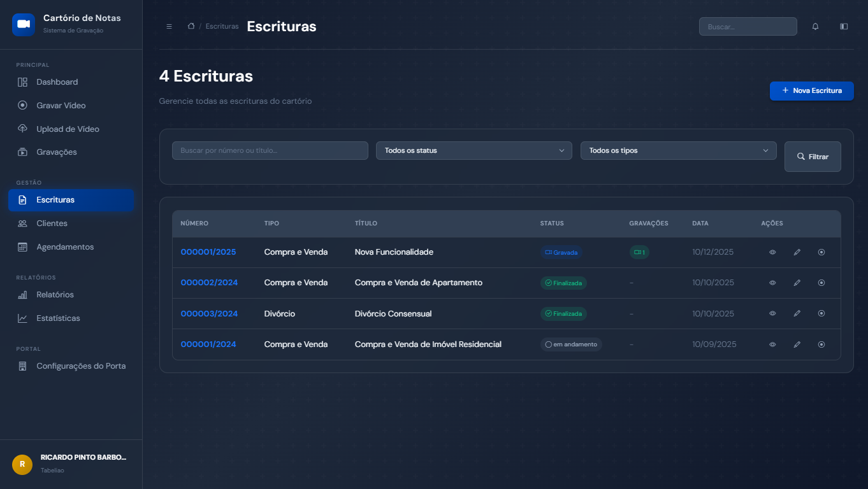
Task: Open notifications bell icon
Action: coord(815,26)
